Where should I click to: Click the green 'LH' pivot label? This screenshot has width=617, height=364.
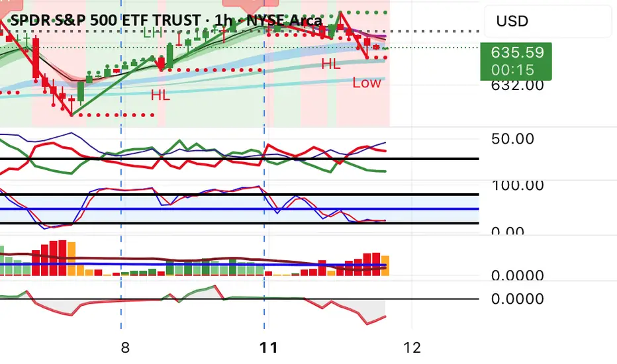[x=153, y=32]
